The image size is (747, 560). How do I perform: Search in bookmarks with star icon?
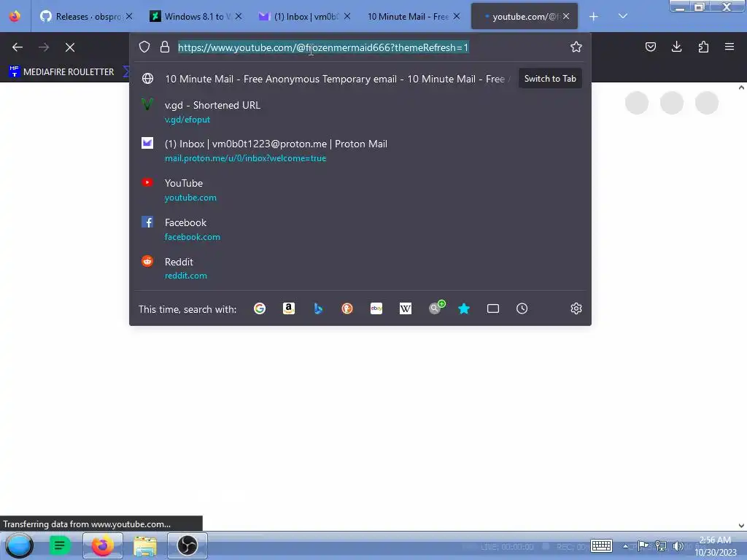pos(464,308)
